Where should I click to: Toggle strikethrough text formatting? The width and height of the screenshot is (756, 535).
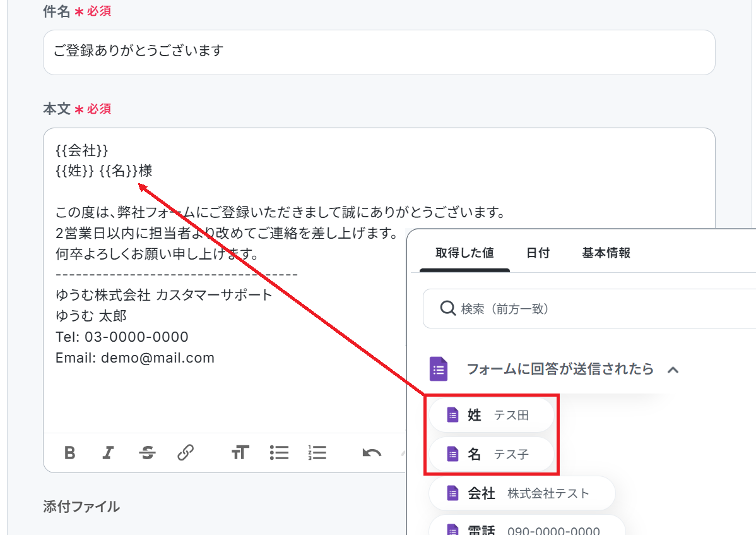click(x=147, y=452)
